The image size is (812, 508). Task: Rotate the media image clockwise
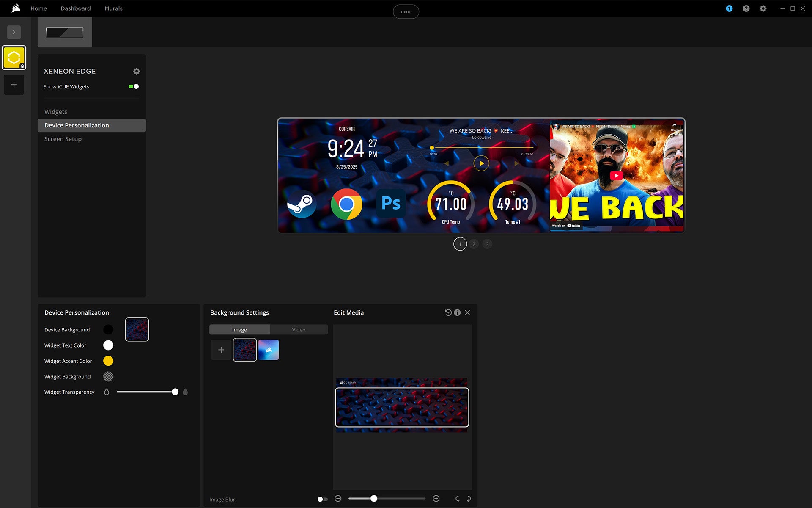(469, 499)
